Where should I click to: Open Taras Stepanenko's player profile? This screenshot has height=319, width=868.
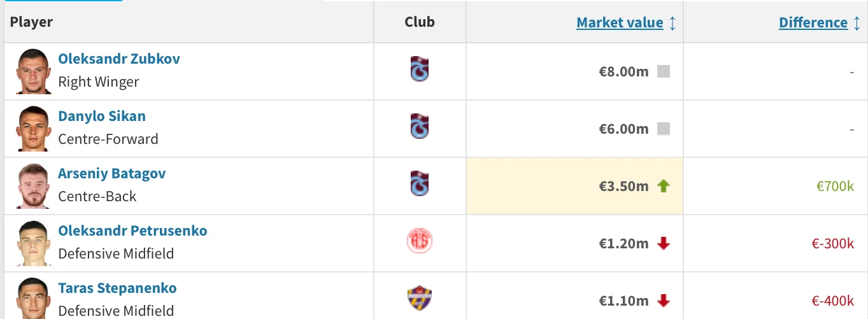coord(117,288)
